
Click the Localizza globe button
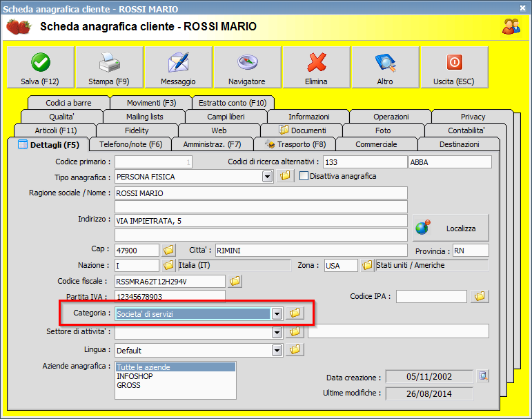click(451, 228)
